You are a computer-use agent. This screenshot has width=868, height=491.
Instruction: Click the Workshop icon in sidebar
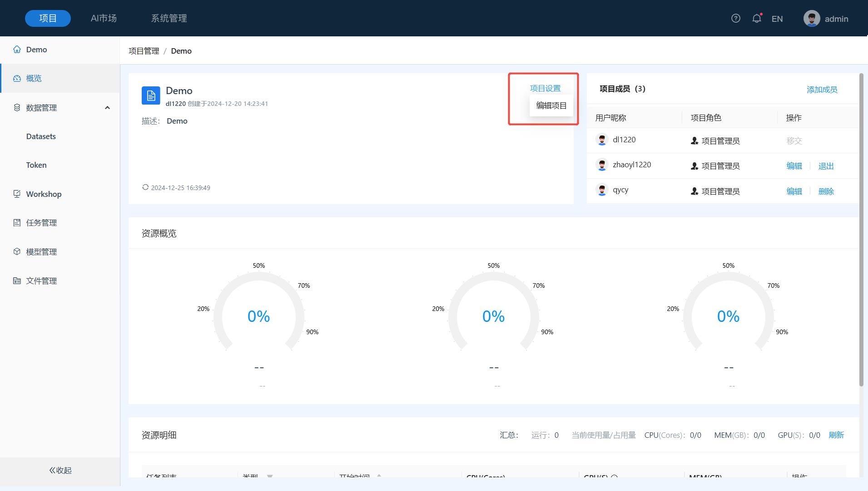[17, 194]
